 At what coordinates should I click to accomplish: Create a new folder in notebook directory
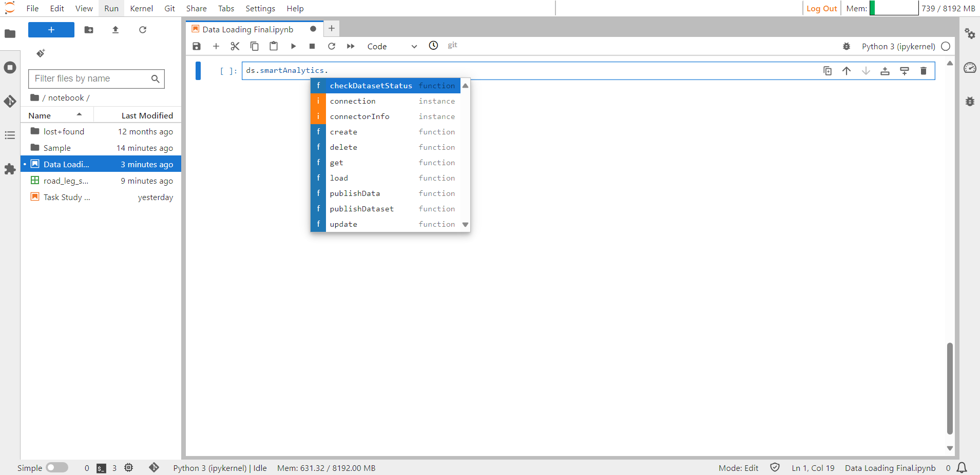click(x=88, y=30)
